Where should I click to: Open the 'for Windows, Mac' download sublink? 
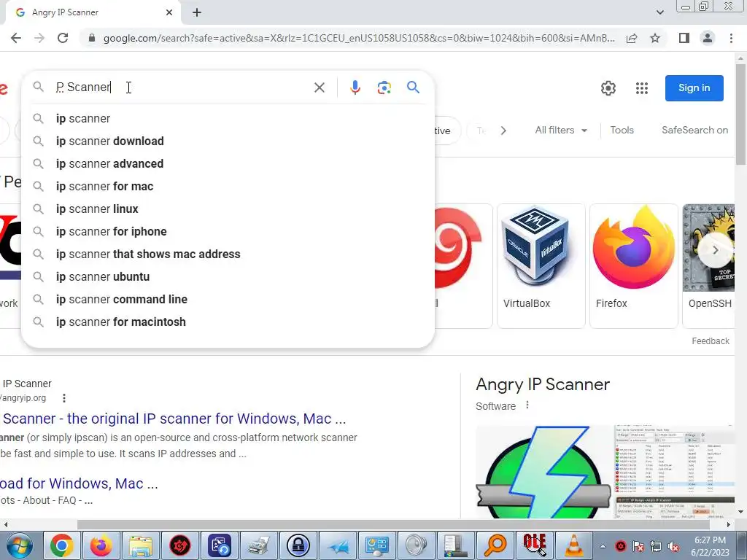click(79, 483)
